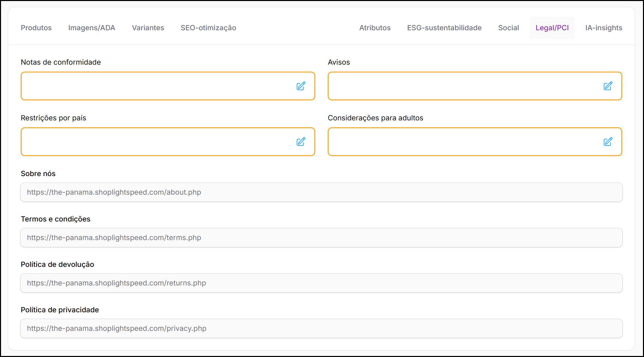
Task: Select the Variantes tab
Action: (x=148, y=28)
